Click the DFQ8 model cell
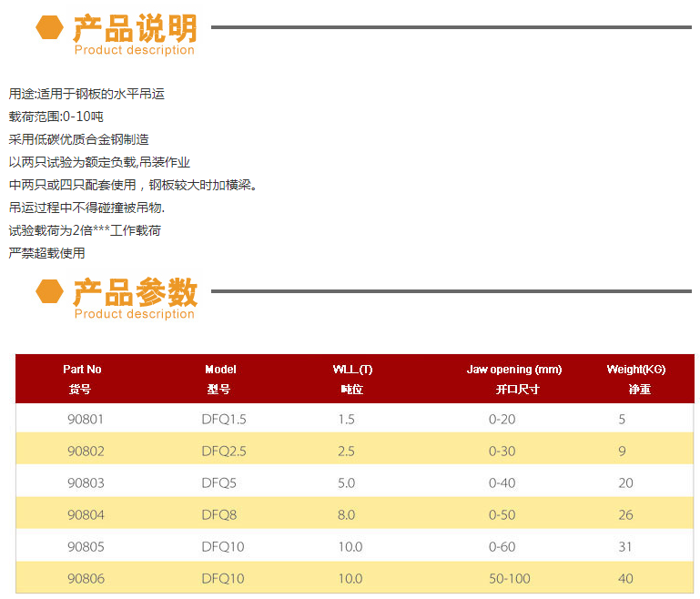Screen dimensions: 700x599 click(x=218, y=515)
